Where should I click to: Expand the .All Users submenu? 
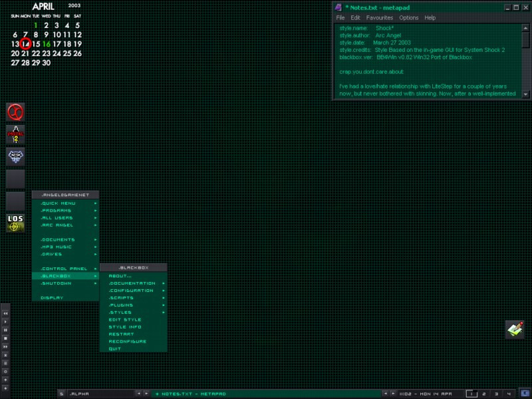(x=65, y=218)
